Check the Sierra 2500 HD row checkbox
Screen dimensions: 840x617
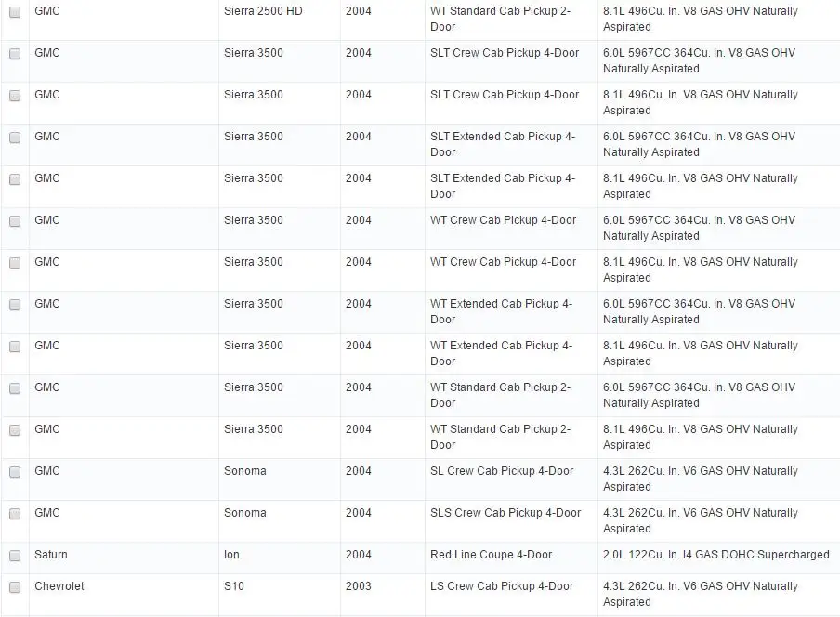[15, 12]
